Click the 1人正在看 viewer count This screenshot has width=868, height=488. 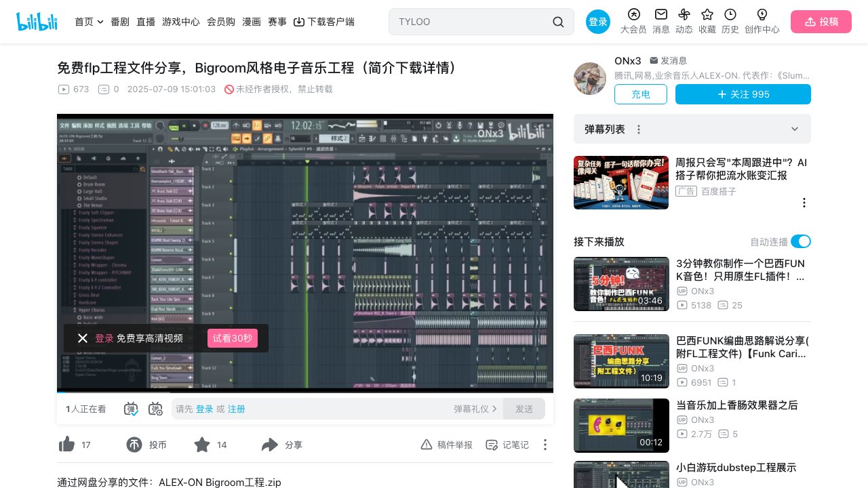point(85,409)
